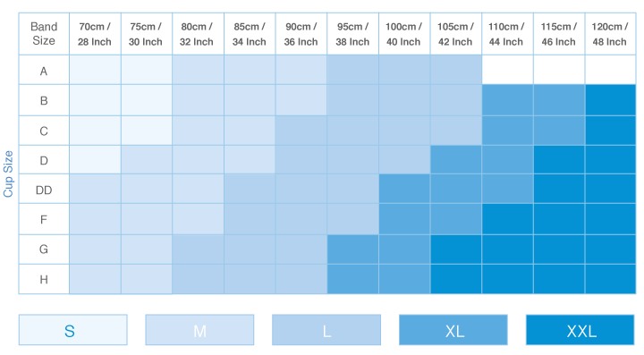Click the Band Size header cell
Screen dimensions: 644x355
(x=44, y=34)
